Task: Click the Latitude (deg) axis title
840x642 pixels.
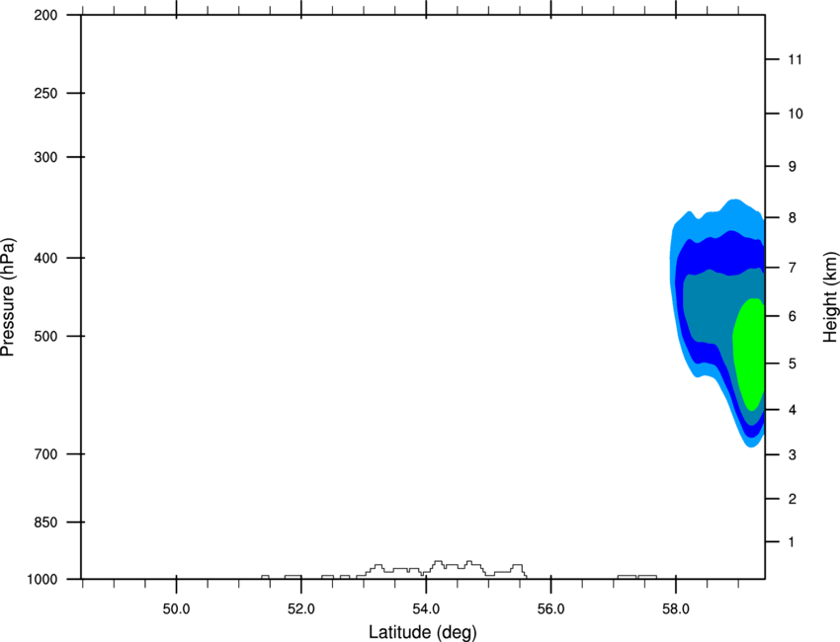Action: (x=422, y=632)
